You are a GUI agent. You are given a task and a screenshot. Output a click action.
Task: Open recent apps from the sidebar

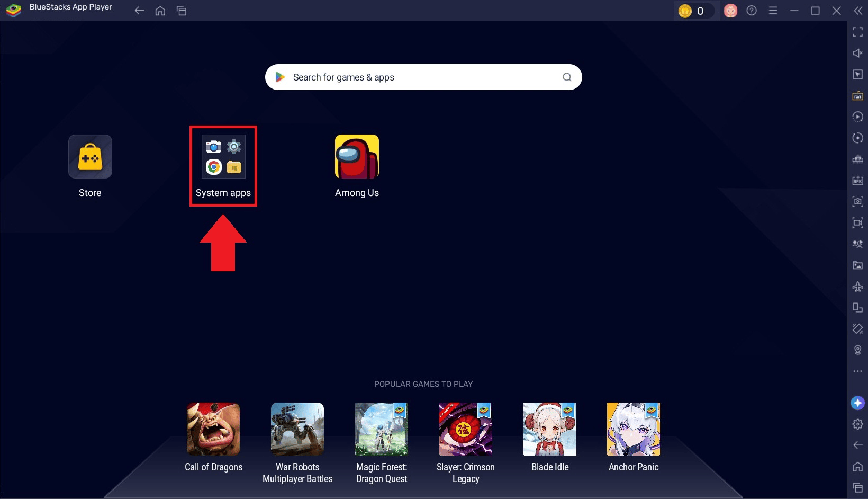pos(858,488)
